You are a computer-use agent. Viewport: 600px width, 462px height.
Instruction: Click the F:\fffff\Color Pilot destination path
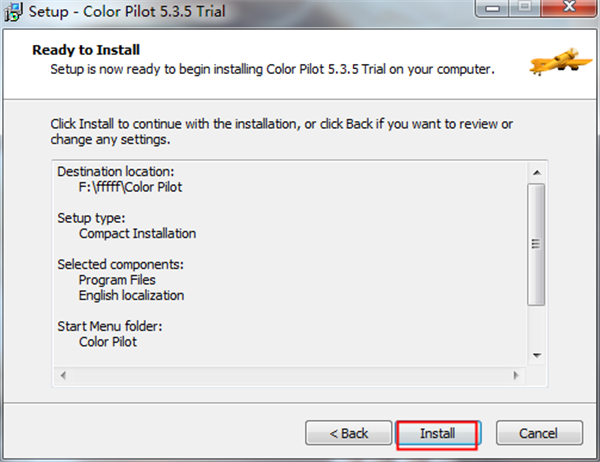(x=128, y=187)
